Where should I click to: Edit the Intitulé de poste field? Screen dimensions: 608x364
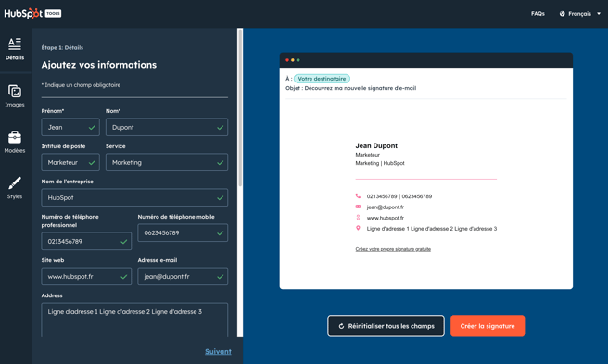70,162
